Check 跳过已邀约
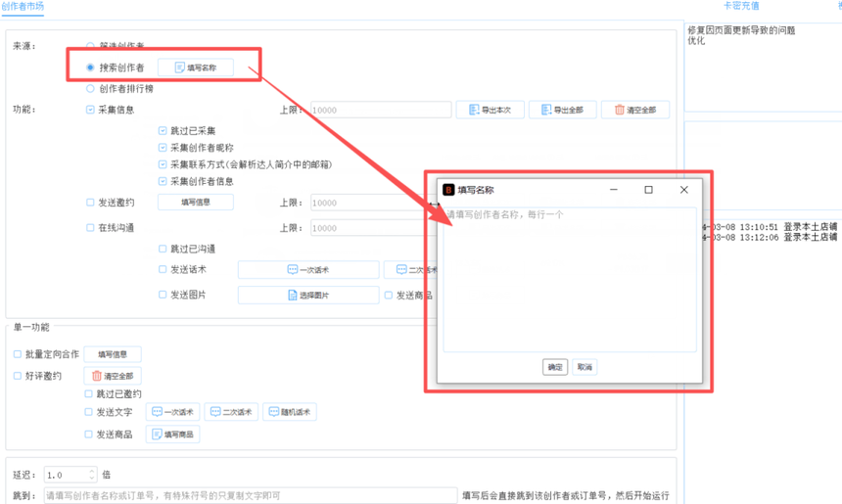The height and width of the screenshot is (504, 842). [x=88, y=394]
